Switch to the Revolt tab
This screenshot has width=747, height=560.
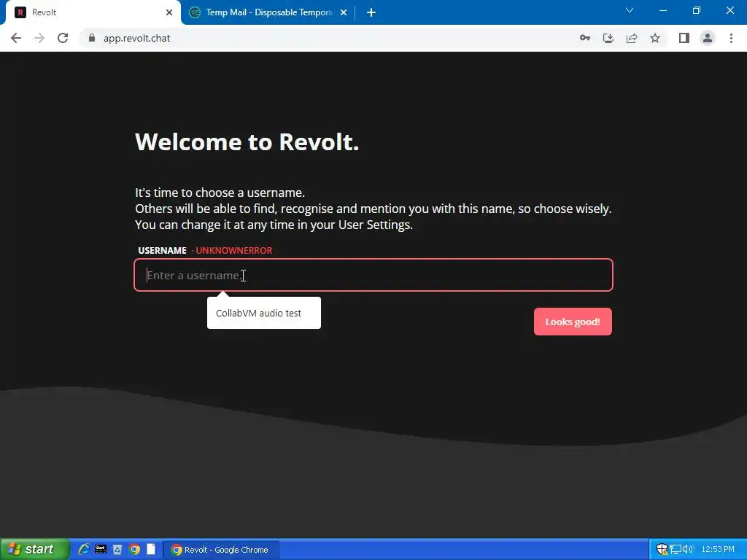(93, 12)
